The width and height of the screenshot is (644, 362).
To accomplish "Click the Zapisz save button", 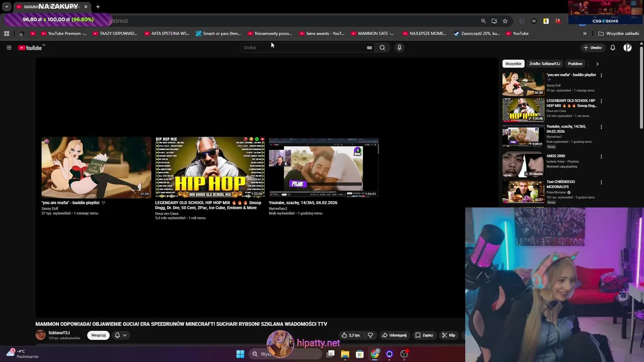I will [x=424, y=335].
